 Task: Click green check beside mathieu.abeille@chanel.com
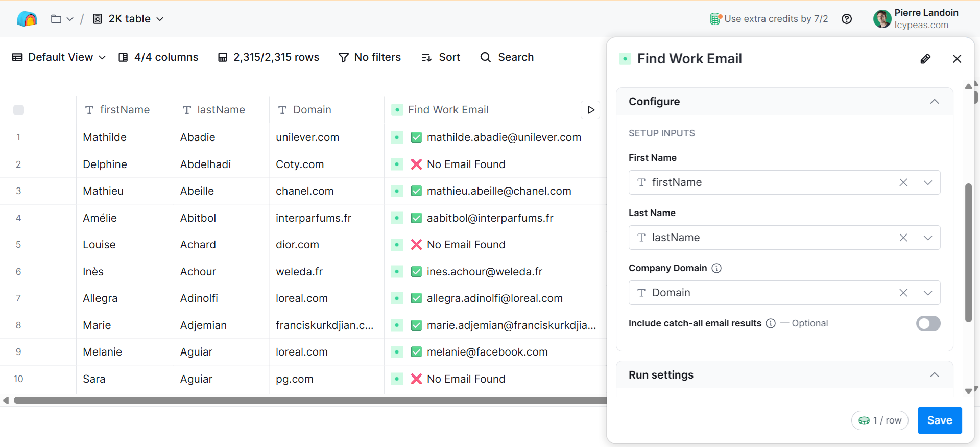[417, 191]
